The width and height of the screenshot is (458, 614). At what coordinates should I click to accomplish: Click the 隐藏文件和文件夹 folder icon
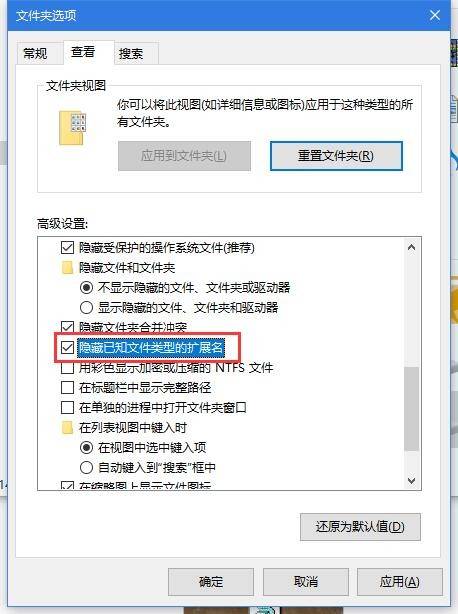pyautogui.click(x=67, y=268)
